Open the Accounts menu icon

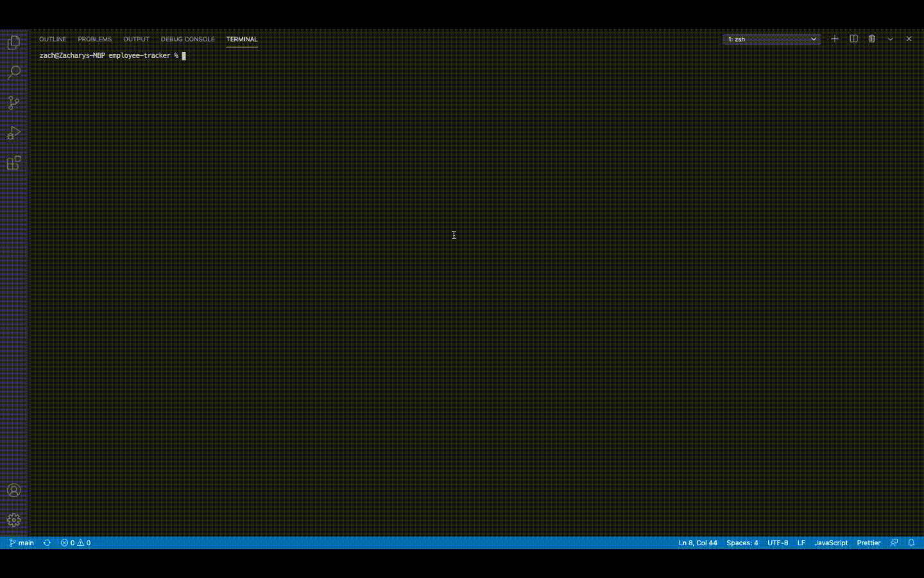click(13, 491)
